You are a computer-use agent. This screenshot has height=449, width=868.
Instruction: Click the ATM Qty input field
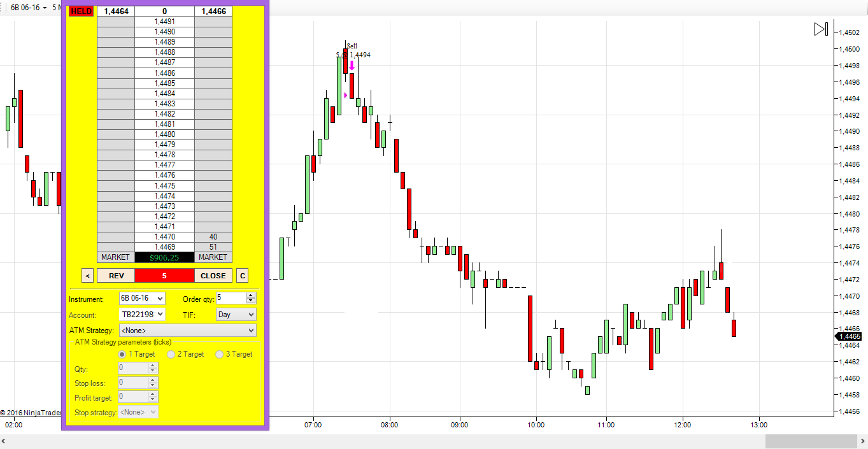coord(133,368)
